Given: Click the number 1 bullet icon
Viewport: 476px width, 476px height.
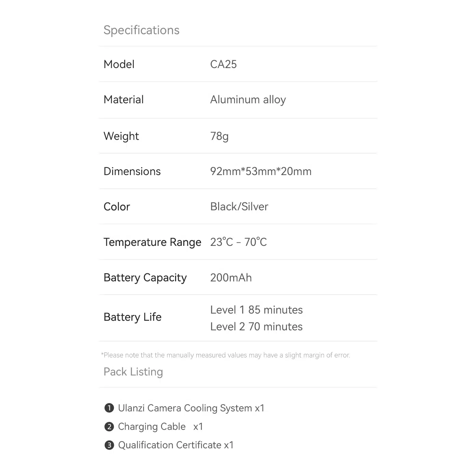Looking at the screenshot, I should (109, 408).
